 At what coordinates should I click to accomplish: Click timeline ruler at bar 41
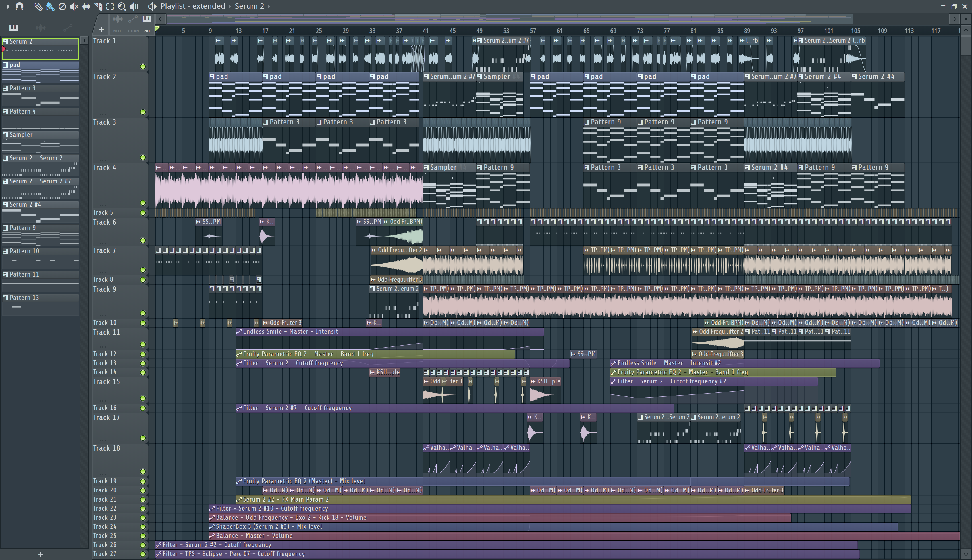[x=425, y=31]
